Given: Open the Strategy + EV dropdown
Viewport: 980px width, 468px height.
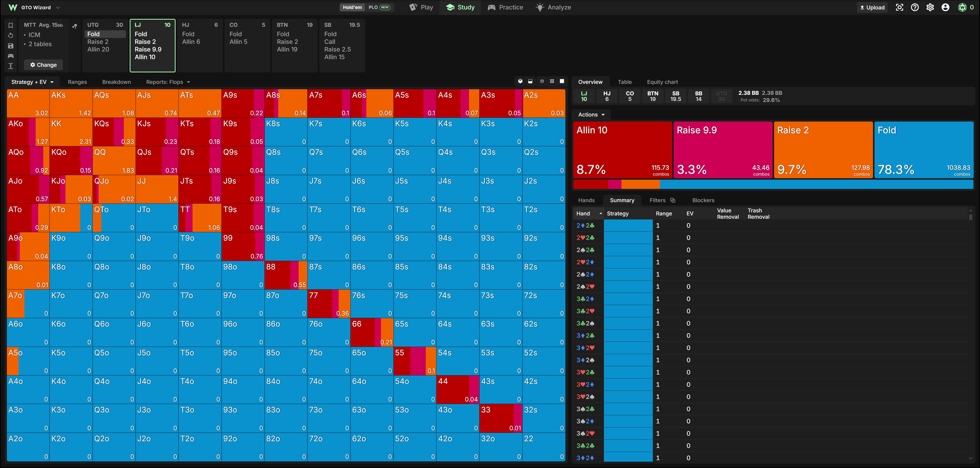Looking at the screenshot, I should (x=32, y=82).
